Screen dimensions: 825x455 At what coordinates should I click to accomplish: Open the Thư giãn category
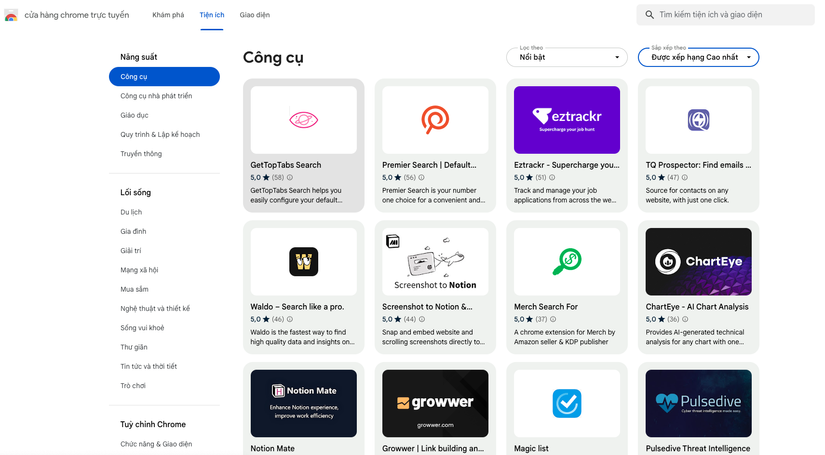click(134, 347)
